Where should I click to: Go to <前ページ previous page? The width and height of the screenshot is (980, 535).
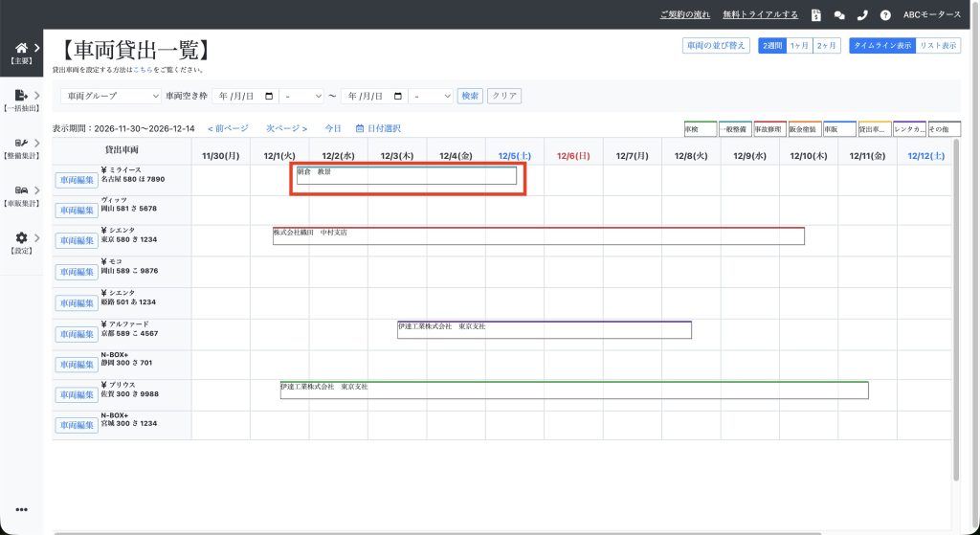pos(228,129)
